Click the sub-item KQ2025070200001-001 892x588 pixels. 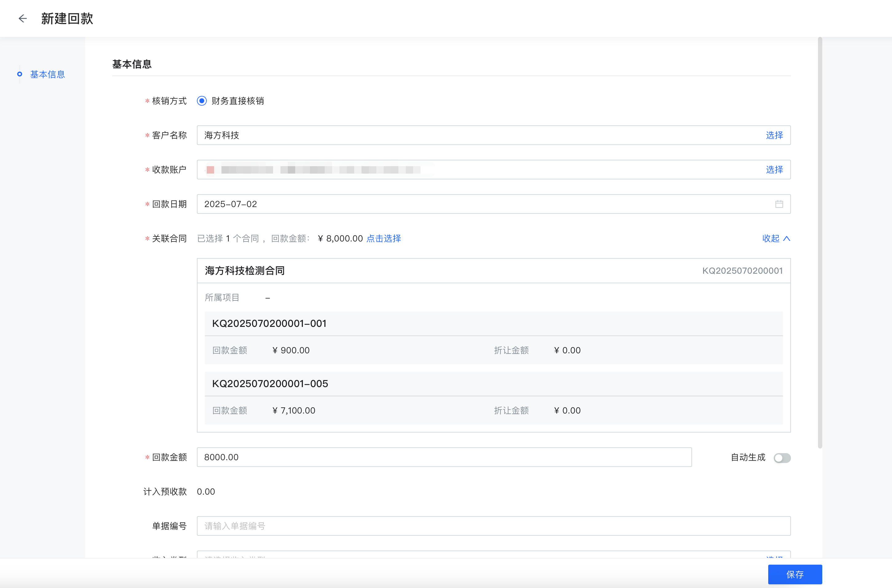pyautogui.click(x=269, y=323)
